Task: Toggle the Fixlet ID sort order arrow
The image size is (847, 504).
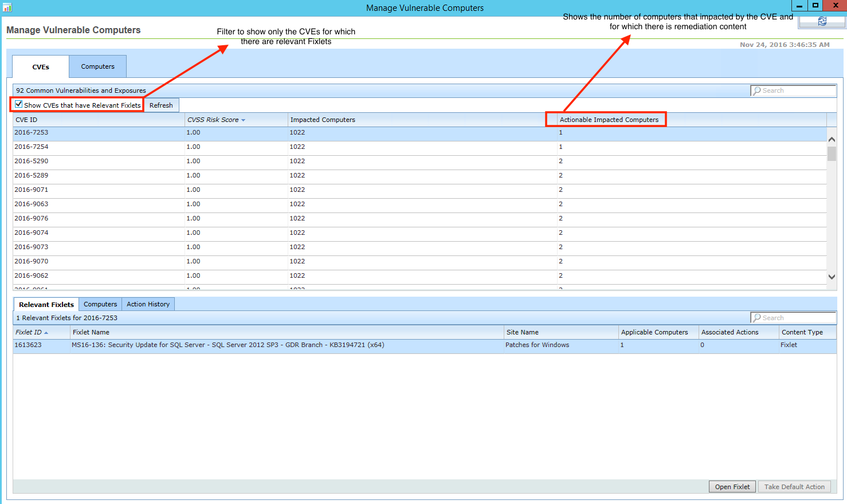Action: (x=46, y=333)
